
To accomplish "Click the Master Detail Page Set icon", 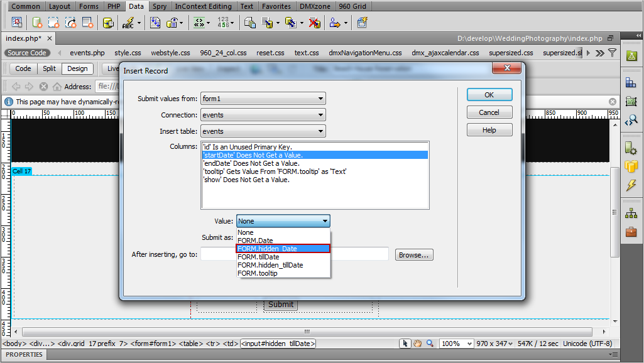I will point(249,22).
